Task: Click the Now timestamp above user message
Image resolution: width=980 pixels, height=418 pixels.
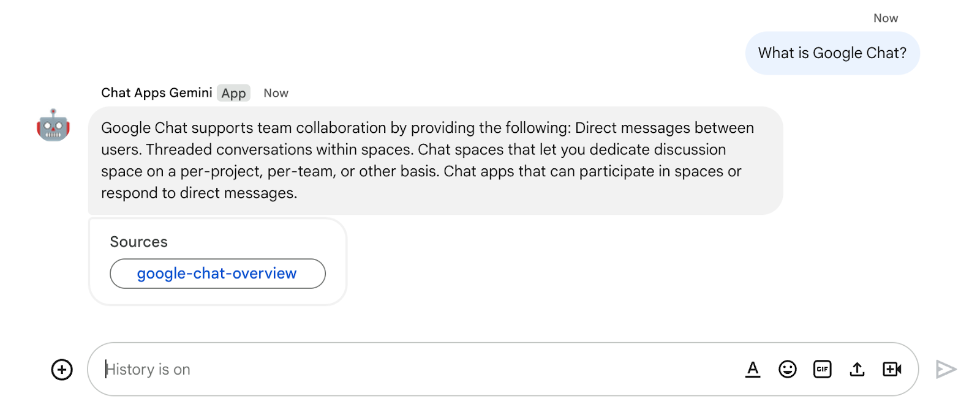Action: (885, 18)
